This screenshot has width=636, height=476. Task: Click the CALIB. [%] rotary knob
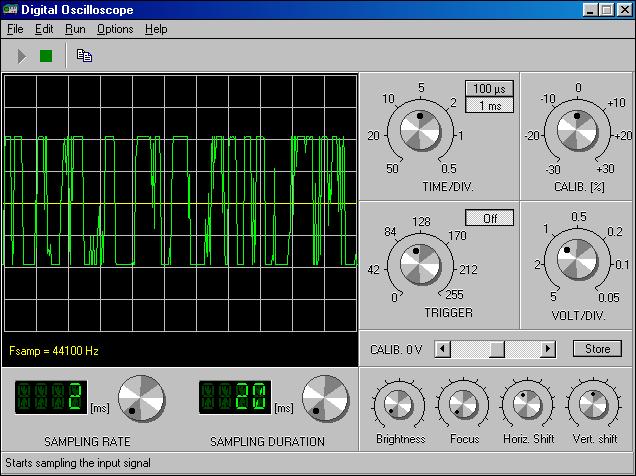pos(578,130)
